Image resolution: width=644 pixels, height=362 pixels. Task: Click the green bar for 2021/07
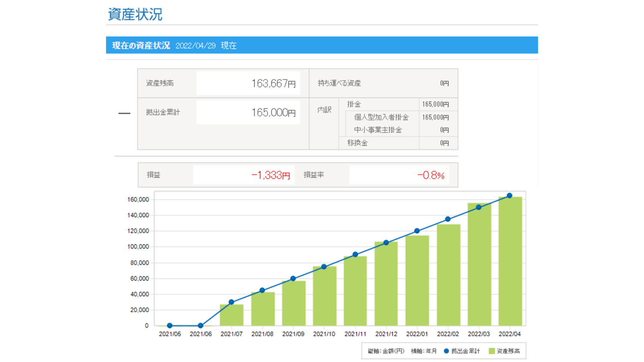point(232,315)
